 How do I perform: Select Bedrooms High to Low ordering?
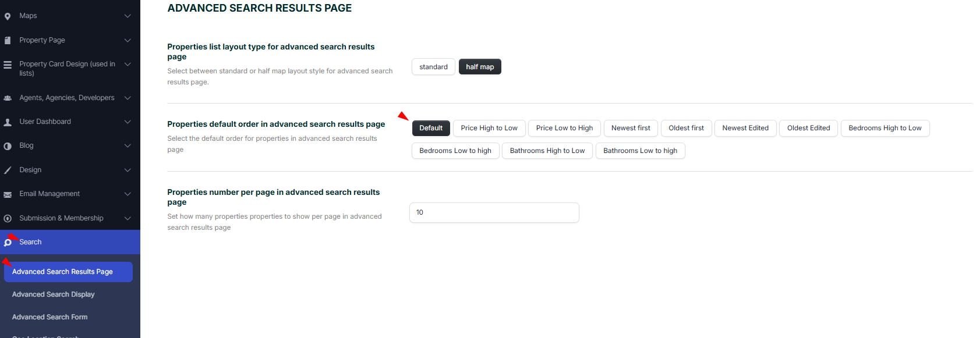pos(885,128)
